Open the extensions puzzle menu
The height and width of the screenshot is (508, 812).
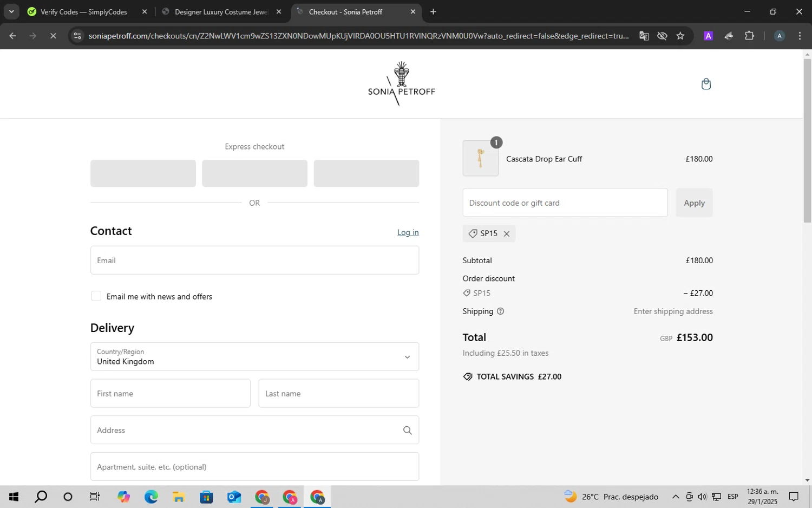(749, 36)
